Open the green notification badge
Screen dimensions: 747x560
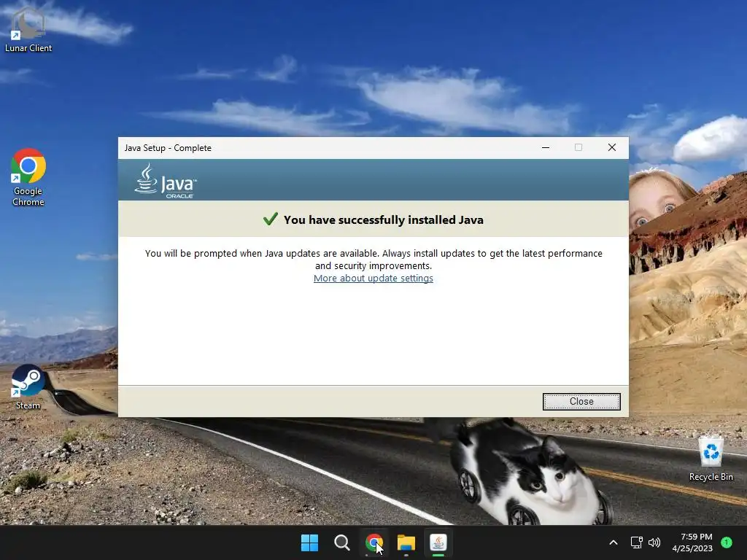[x=727, y=542]
